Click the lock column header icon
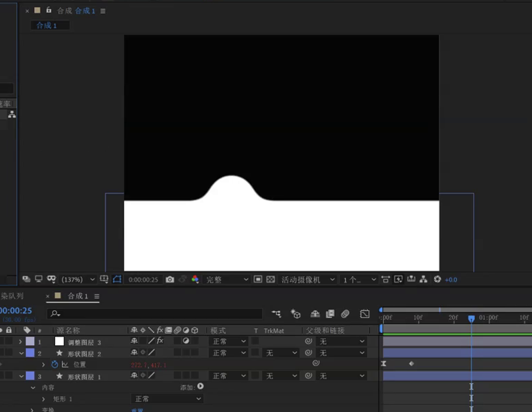This screenshot has width=532, height=412. point(9,330)
